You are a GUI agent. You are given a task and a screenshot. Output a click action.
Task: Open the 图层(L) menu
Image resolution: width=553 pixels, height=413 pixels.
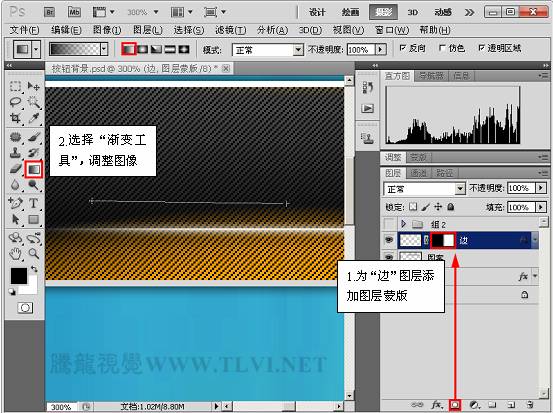(x=148, y=30)
